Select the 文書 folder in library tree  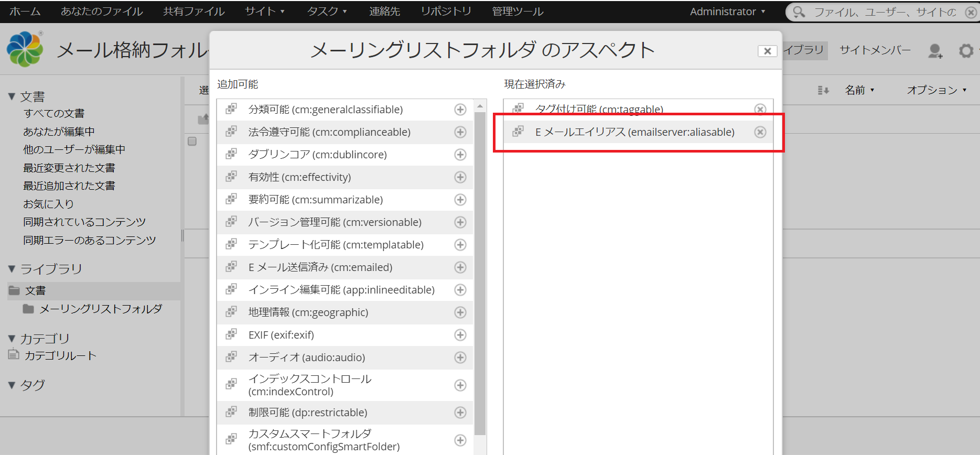click(x=35, y=290)
